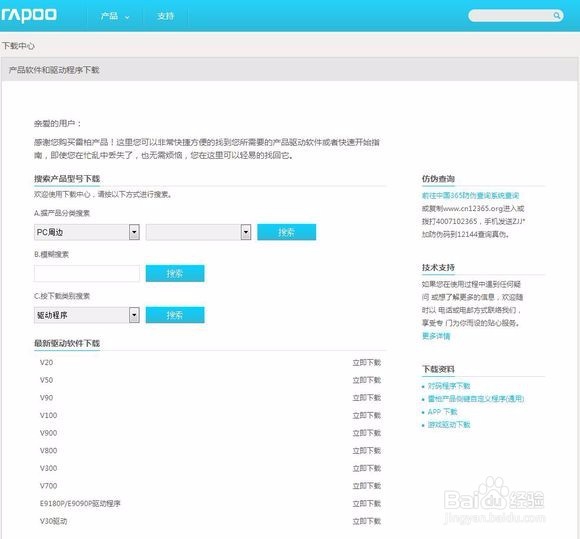The width and height of the screenshot is (580, 539).
Task: Click 立即下载 for V700
Action: 367,486
